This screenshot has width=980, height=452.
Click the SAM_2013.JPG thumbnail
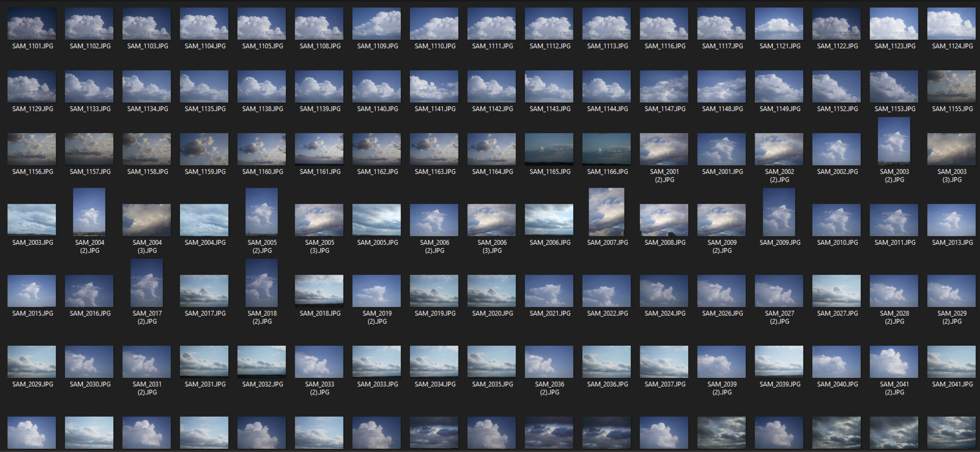(x=951, y=220)
